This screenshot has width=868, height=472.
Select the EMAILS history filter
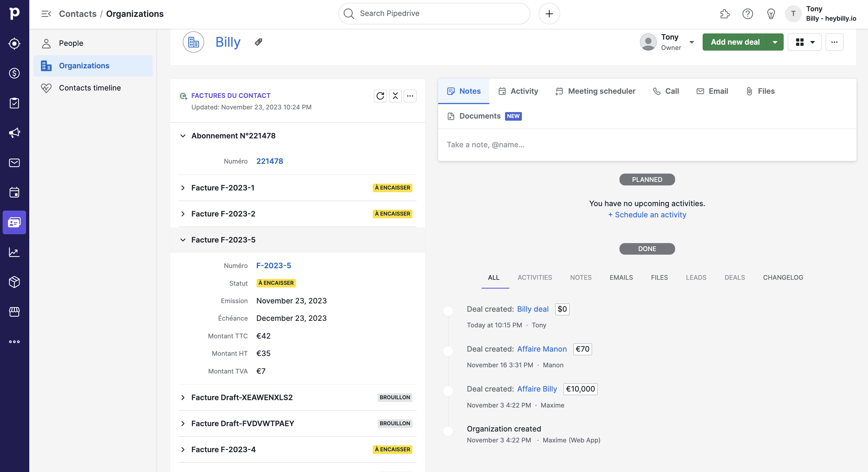(x=621, y=278)
